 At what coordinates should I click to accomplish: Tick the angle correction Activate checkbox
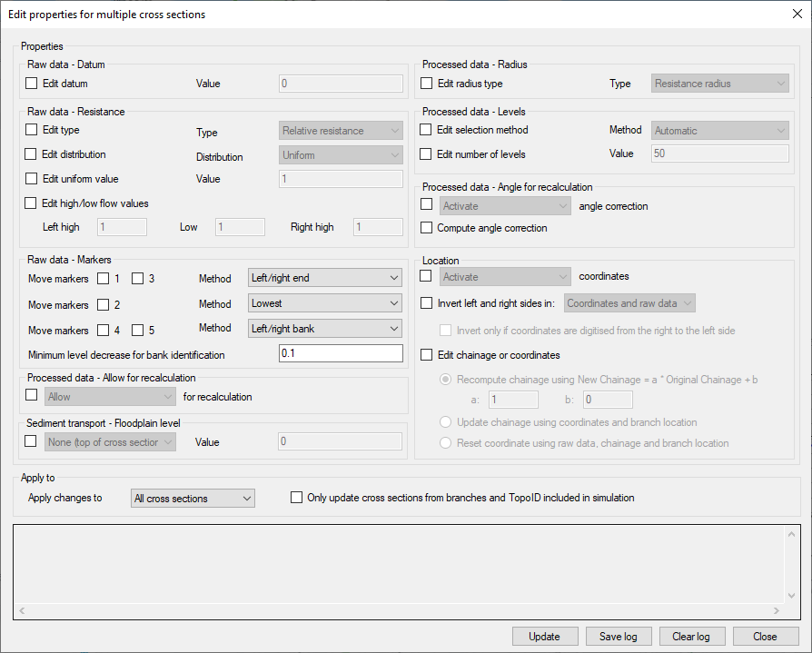click(427, 204)
